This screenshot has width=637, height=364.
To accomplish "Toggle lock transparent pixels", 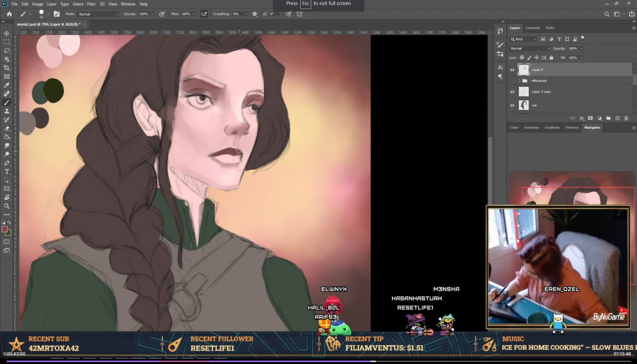I will [x=522, y=57].
